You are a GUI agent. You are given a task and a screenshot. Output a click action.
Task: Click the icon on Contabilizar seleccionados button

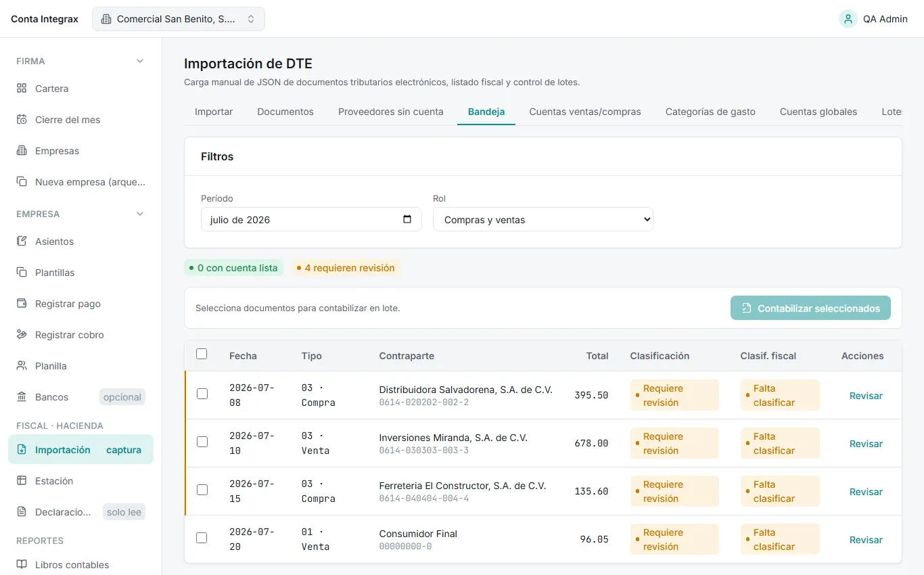tap(747, 308)
